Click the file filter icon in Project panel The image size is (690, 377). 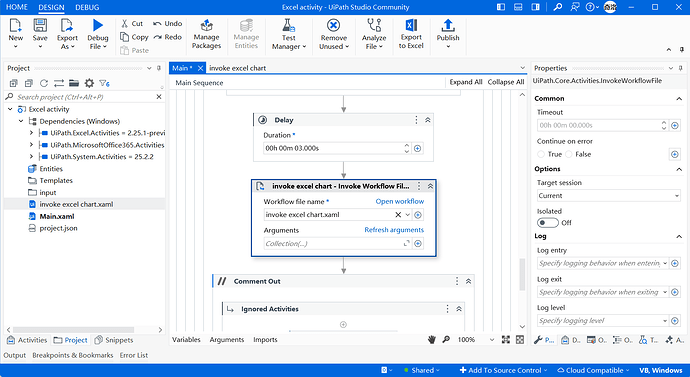point(104,83)
